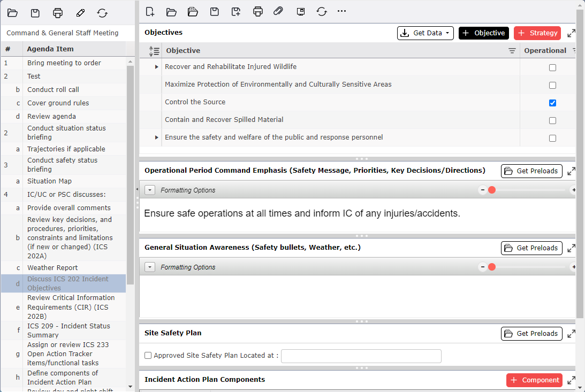Click Get Preloads in Site Safety Plan
The image size is (585, 392).
[x=531, y=333]
